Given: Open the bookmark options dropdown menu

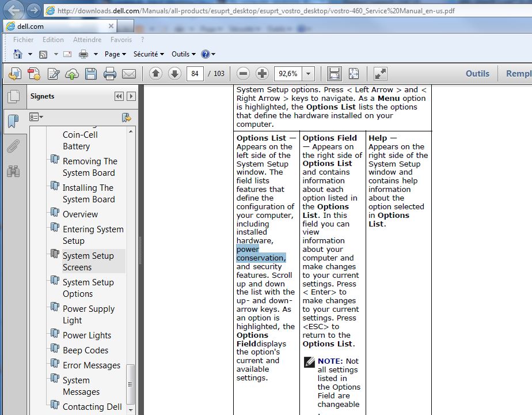Looking at the screenshot, I should tap(37, 117).
